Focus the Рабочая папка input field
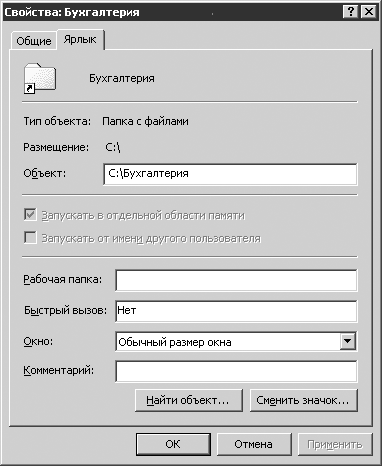The height and width of the screenshot is (466, 382). tap(236, 280)
